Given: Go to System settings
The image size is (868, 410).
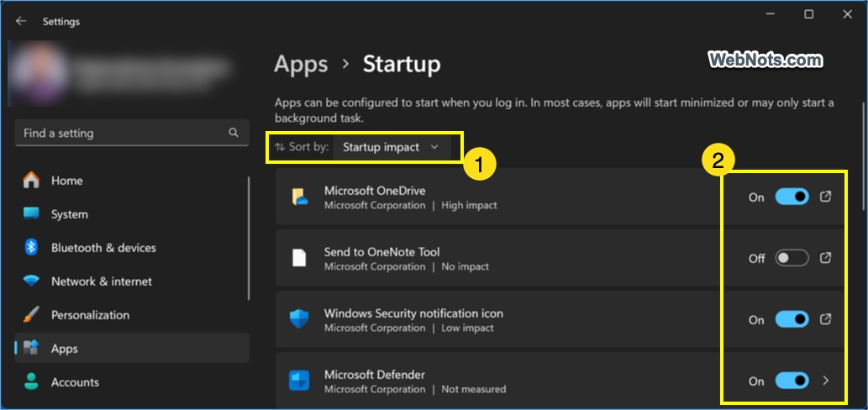Looking at the screenshot, I should (132, 214).
